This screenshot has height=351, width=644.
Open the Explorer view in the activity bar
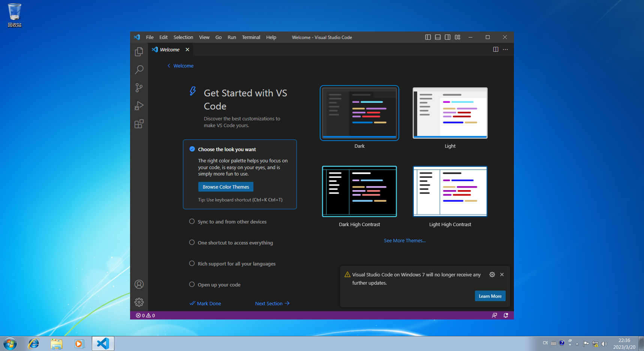coord(139,52)
